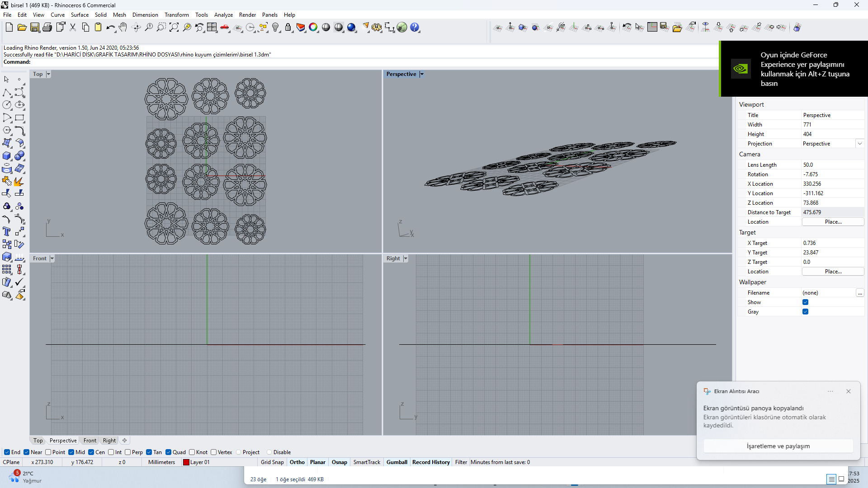Click İşaretleme ve paylaşım button
Viewport: 868px width, 488px height.
coord(778,446)
